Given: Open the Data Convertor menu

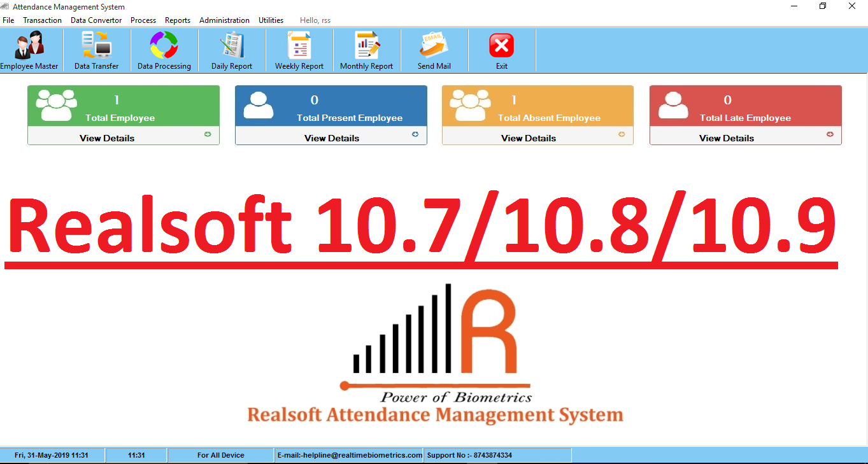Looking at the screenshot, I should (x=96, y=20).
